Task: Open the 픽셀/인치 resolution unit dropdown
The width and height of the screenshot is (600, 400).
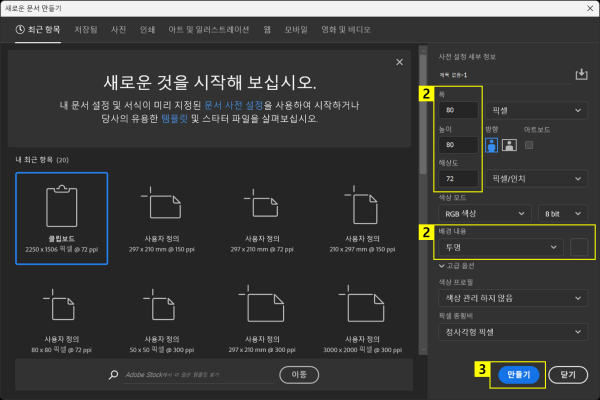Action: 536,179
